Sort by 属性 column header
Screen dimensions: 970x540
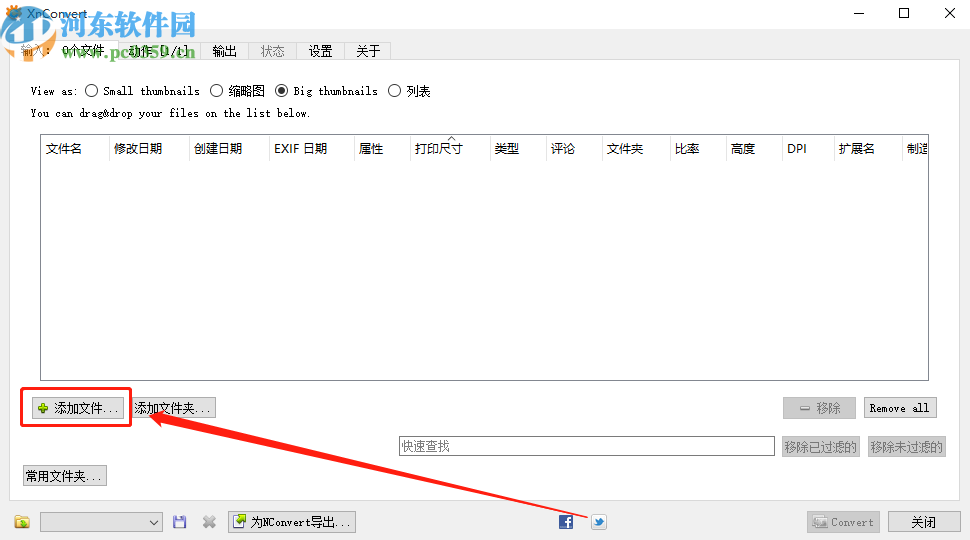pos(382,148)
